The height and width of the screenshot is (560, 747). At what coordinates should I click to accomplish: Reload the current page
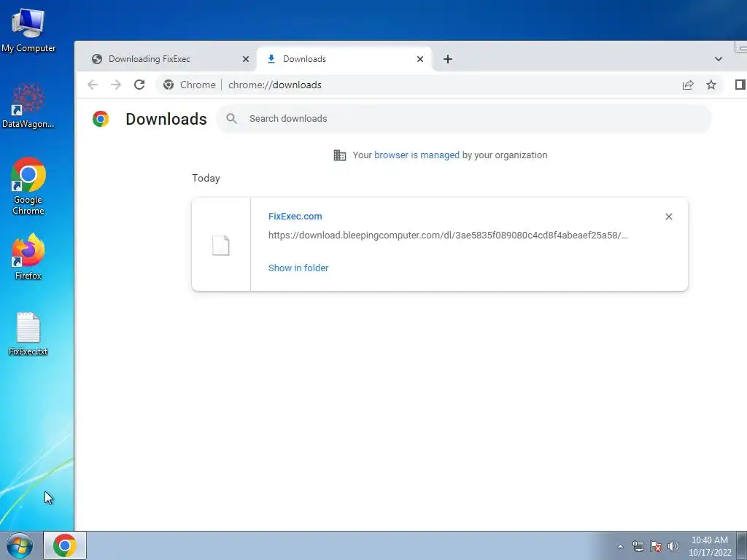[139, 85]
